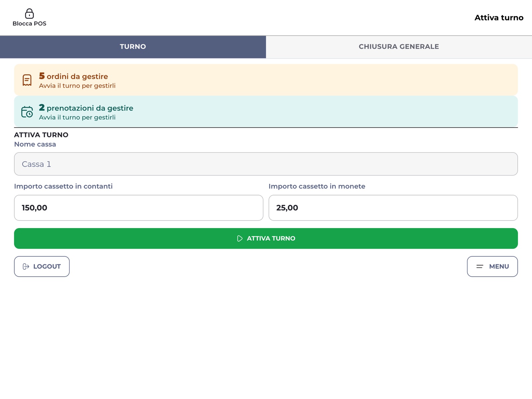Click 'Importo cassetto in monete' label

pos(317,186)
